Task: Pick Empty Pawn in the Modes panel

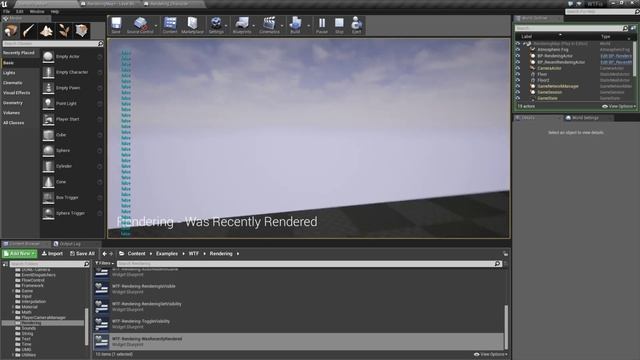Action: click(72, 88)
